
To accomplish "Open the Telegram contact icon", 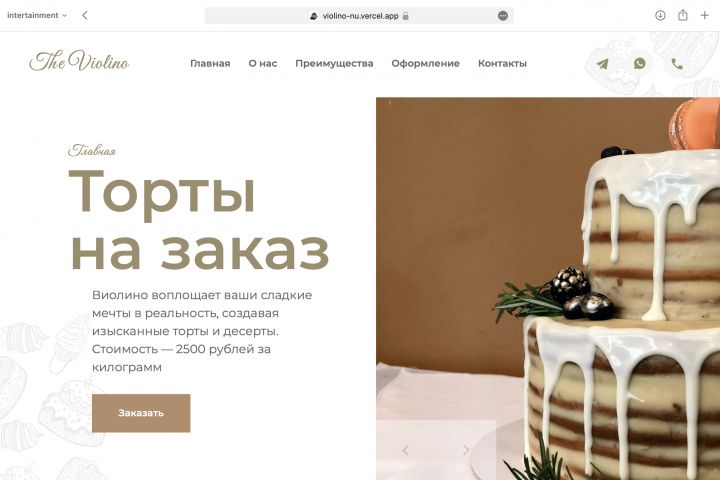I will point(602,64).
